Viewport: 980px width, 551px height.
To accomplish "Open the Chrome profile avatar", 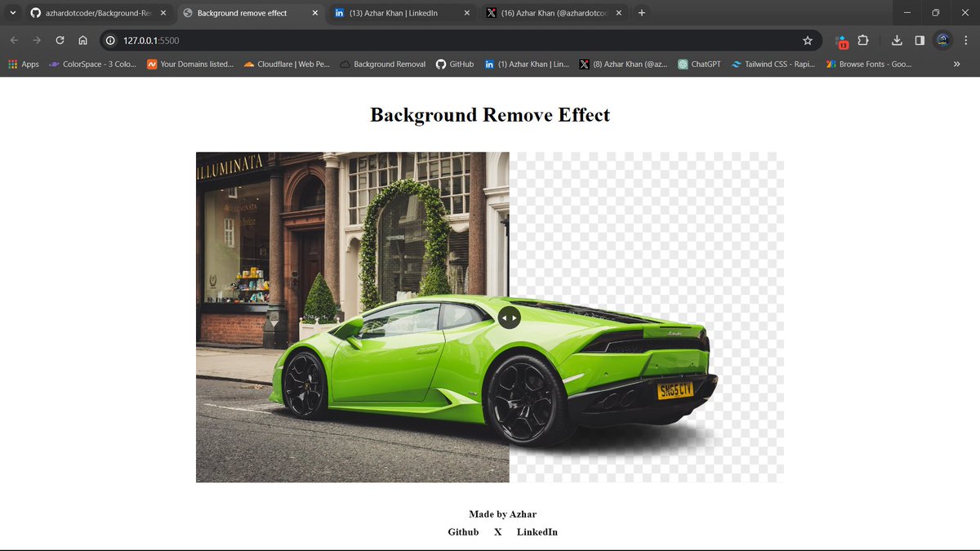I will tap(943, 39).
